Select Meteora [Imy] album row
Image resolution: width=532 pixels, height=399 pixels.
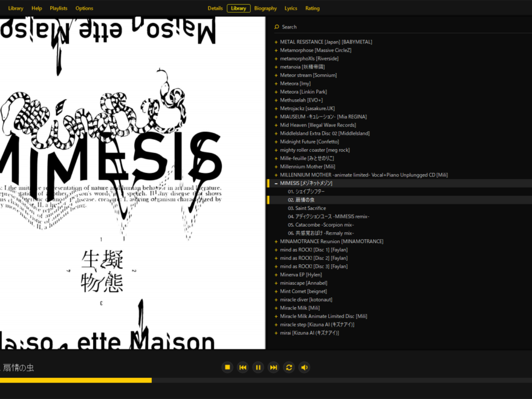(295, 83)
